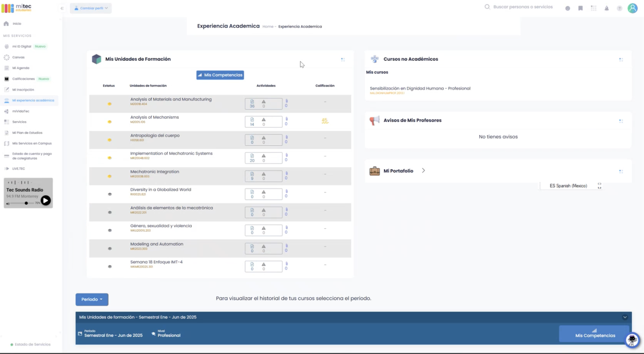Open Diversity in a Globalized World course

click(161, 189)
